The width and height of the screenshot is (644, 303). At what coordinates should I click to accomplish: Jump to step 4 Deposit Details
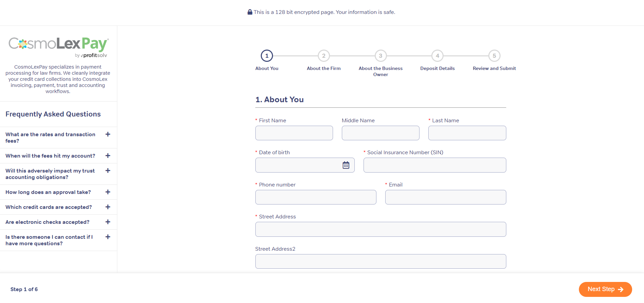(437, 56)
